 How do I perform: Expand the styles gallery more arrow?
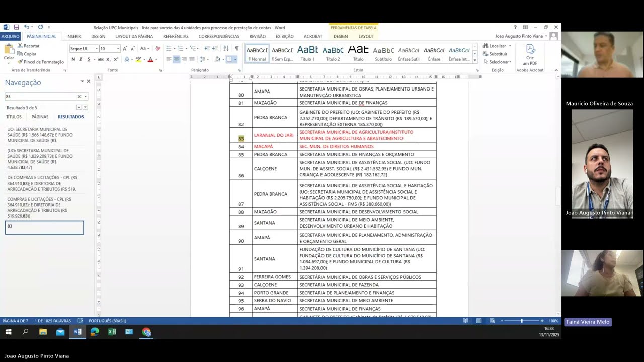[x=475, y=60]
